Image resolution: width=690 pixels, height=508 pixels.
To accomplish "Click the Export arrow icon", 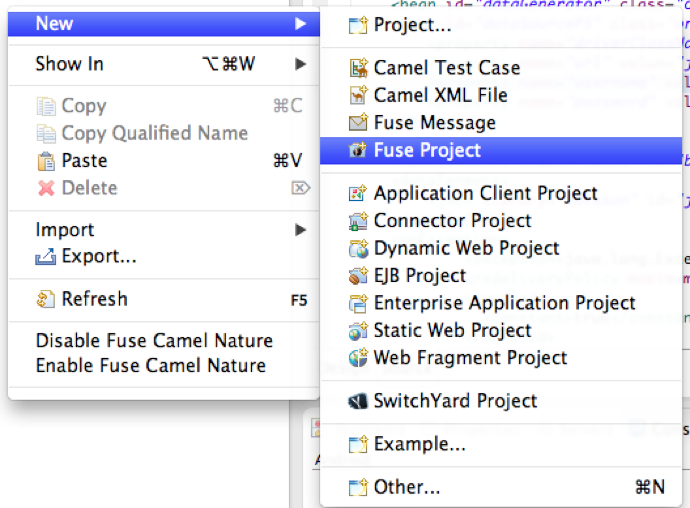I will tap(46, 257).
